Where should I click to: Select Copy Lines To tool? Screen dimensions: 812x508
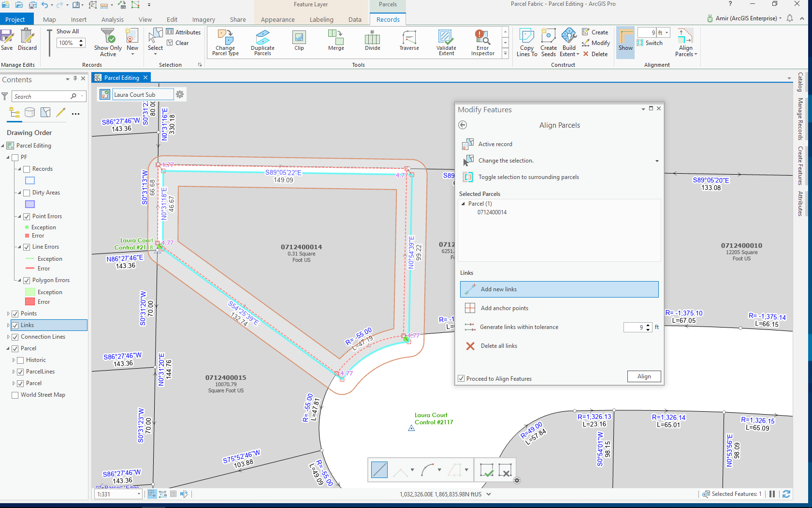coord(526,42)
